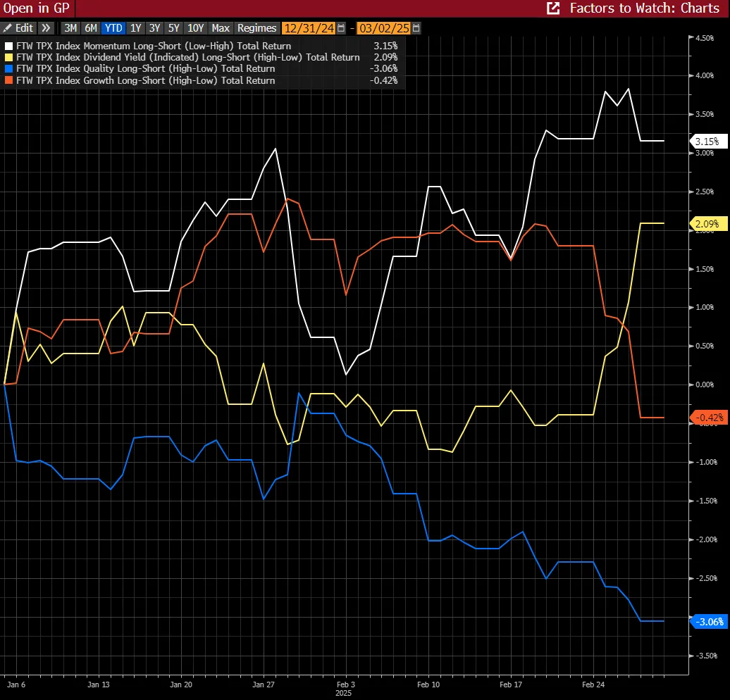Choose the 5Y range tab
This screenshot has width=730, height=700.
(x=173, y=28)
